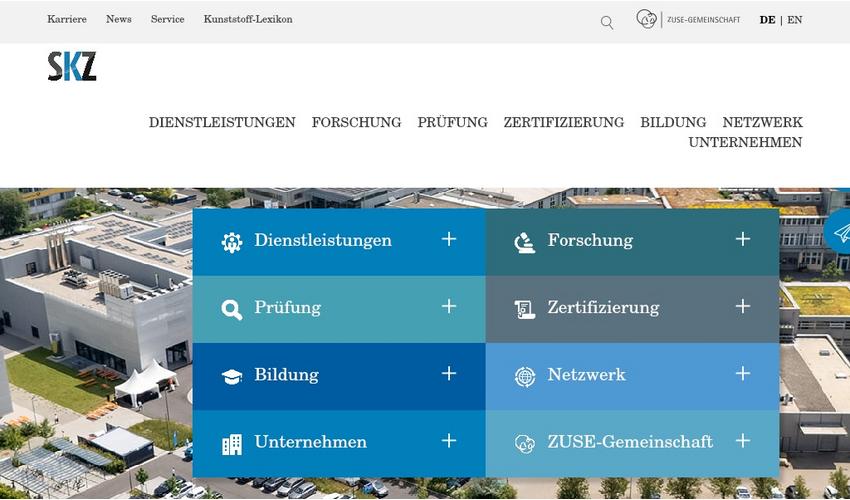850x500 pixels.
Task: Click the globe icon beside Netzwerk tile
Action: point(525,377)
